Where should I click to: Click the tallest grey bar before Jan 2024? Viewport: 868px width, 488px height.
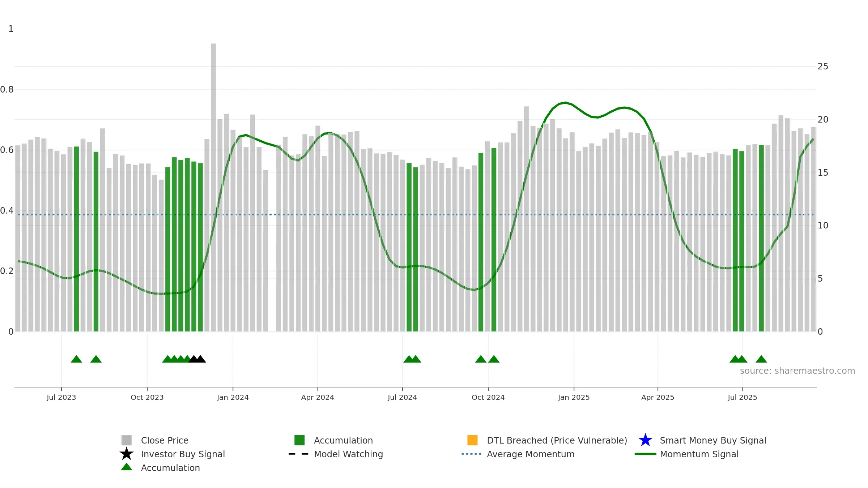pyautogui.click(x=213, y=187)
